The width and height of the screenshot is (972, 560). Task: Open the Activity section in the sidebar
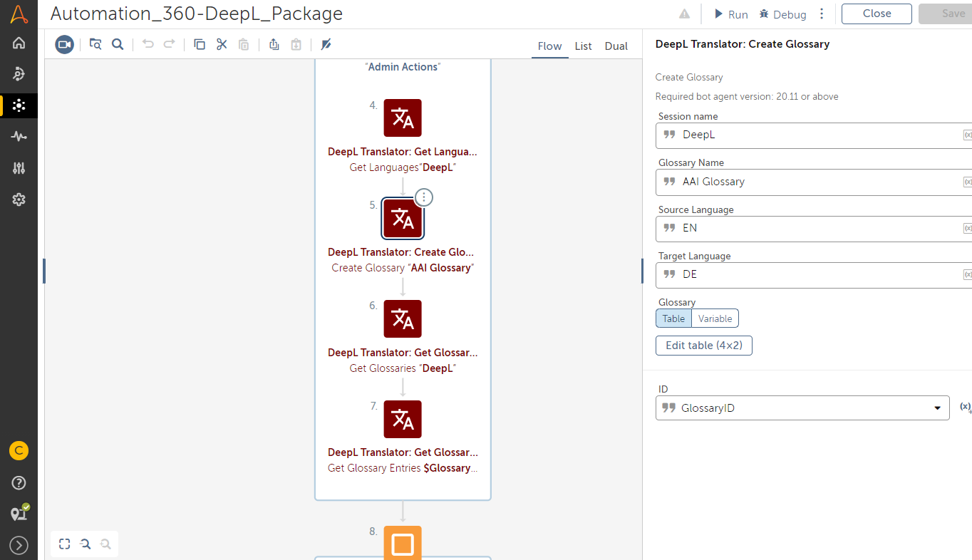19,137
